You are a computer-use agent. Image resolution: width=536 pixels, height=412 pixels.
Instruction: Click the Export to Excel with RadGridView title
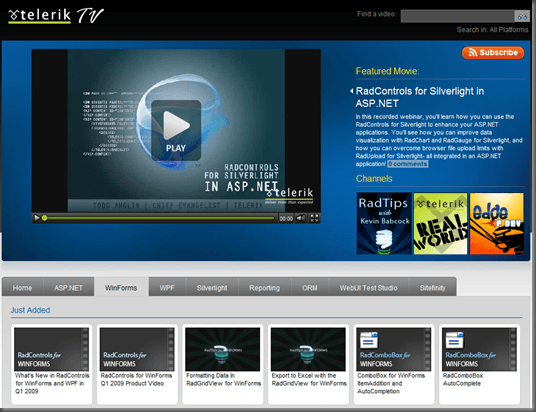[x=309, y=380]
